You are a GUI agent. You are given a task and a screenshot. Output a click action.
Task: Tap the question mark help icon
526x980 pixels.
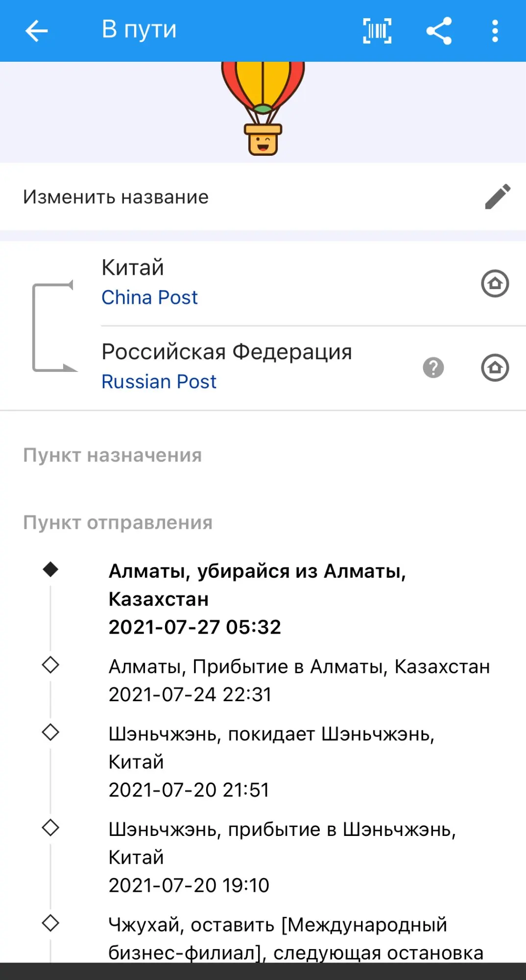433,368
